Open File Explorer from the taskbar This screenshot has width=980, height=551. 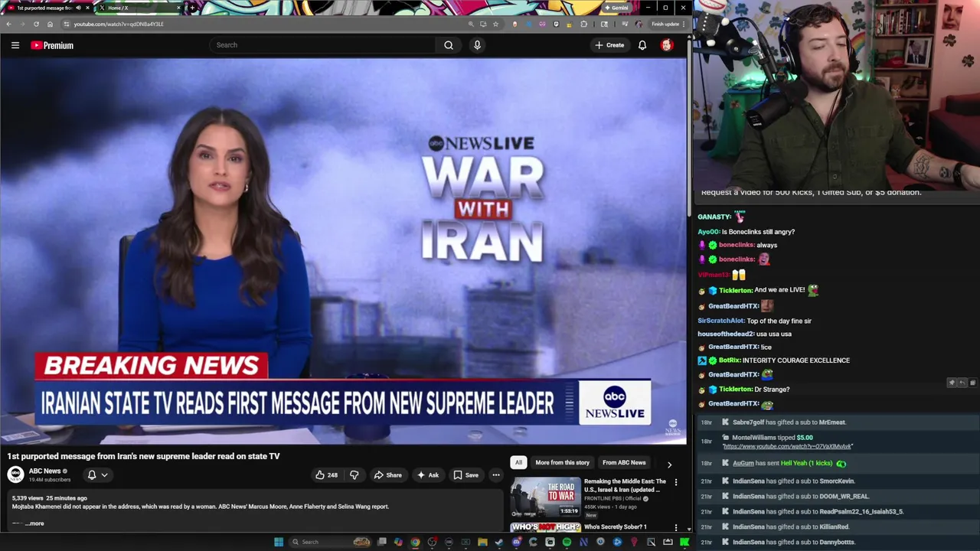tap(482, 542)
